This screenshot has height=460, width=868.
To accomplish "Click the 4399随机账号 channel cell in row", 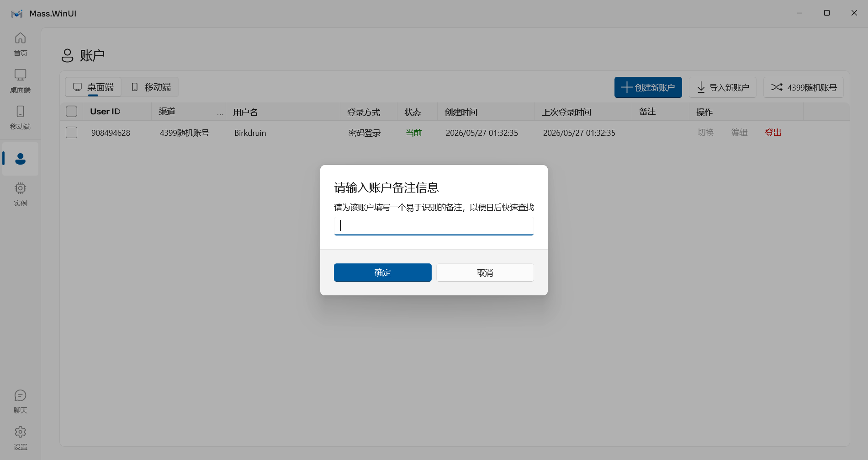I will 184,133.
